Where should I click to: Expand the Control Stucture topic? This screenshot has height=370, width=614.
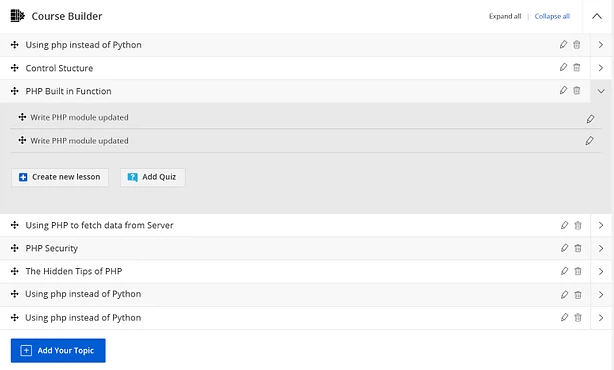(x=601, y=68)
